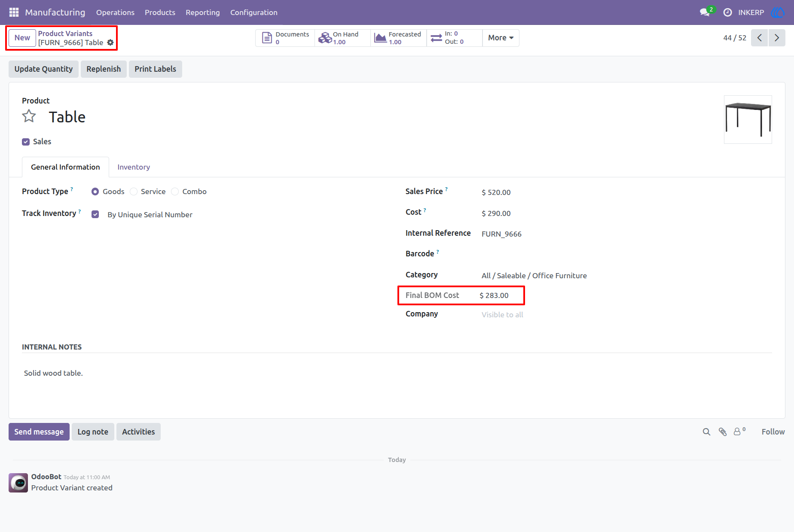Open Configuration menu

(x=254, y=12)
